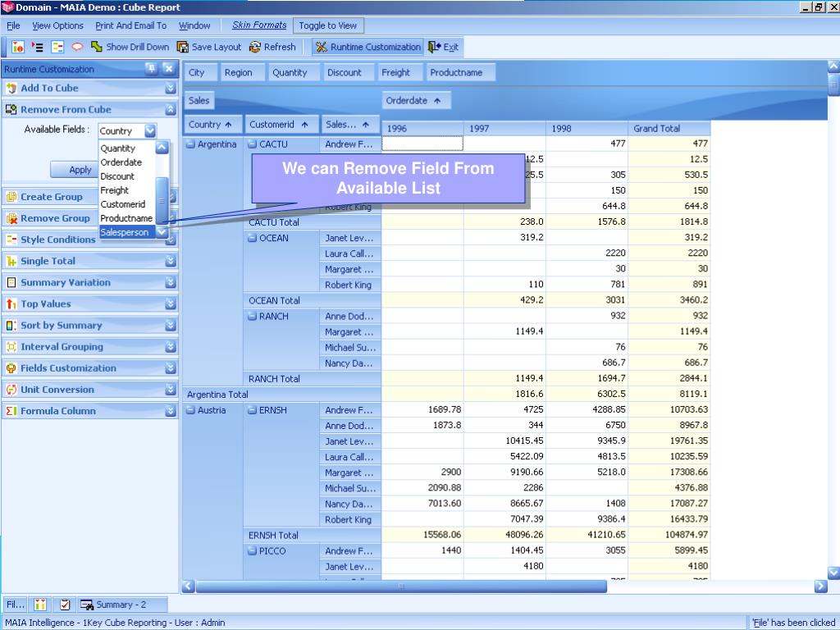
Task: Click vertical scrollbar down arrow
Action: 833,573
